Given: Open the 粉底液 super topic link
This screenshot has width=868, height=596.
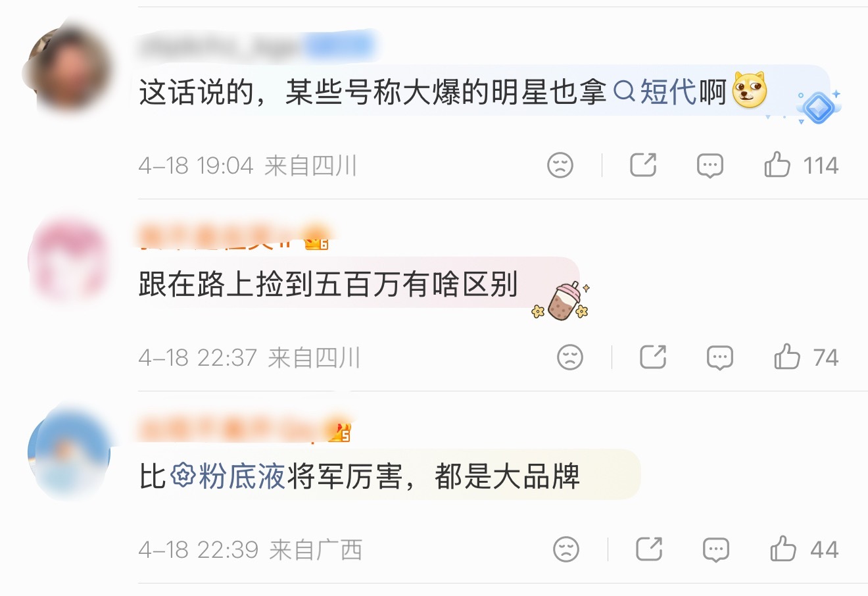Looking at the screenshot, I should [228, 476].
